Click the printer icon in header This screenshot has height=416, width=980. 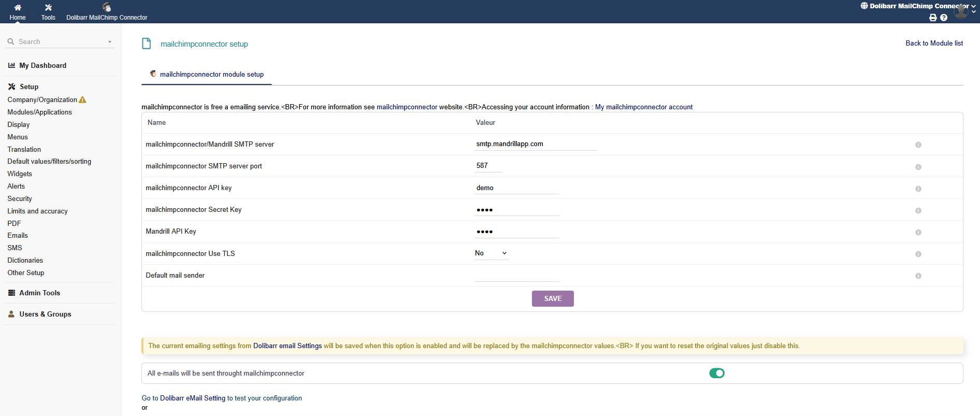coord(933,18)
